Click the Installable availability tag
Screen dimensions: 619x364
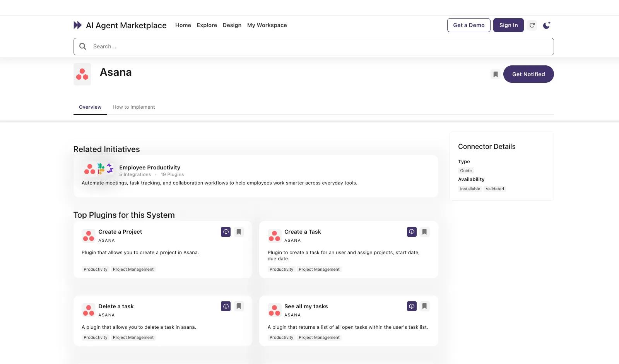(470, 189)
